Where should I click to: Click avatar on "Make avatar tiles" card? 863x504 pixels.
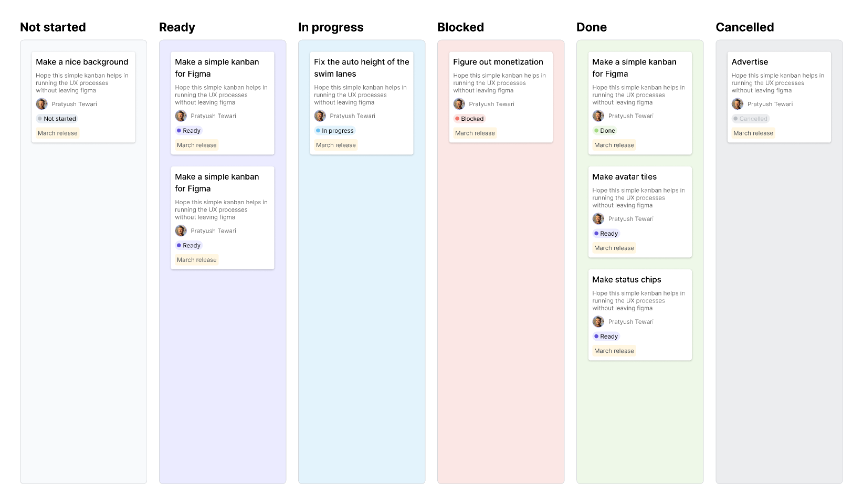click(x=598, y=219)
